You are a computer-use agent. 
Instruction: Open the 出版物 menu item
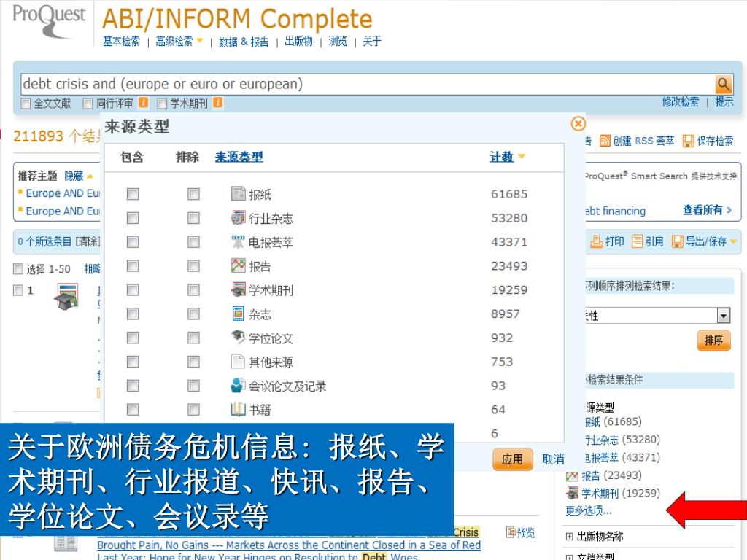click(x=298, y=42)
